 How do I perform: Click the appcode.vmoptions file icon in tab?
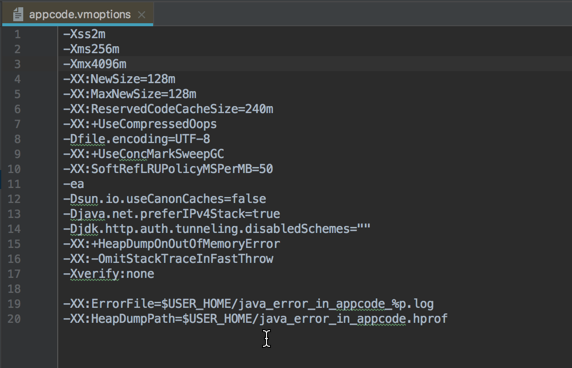[x=18, y=15]
